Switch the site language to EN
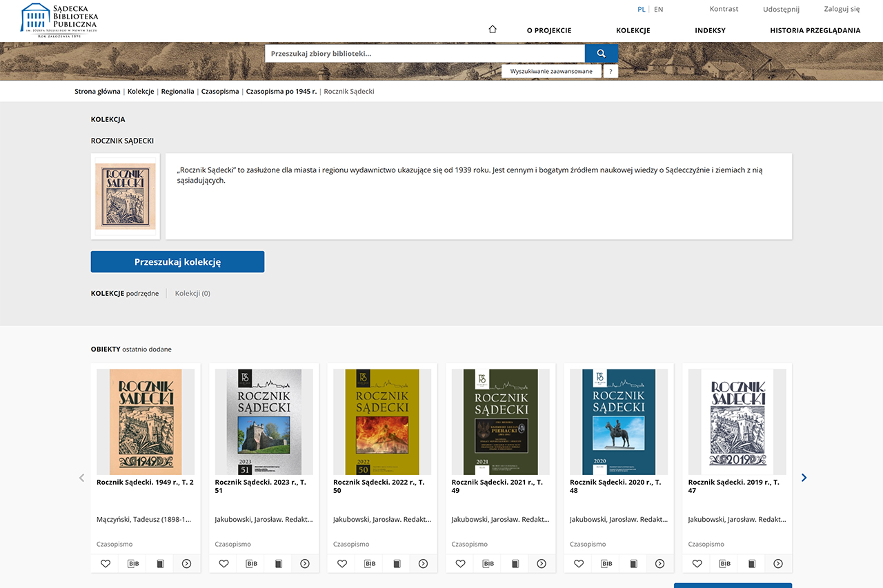The image size is (883, 588). (659, 10)
